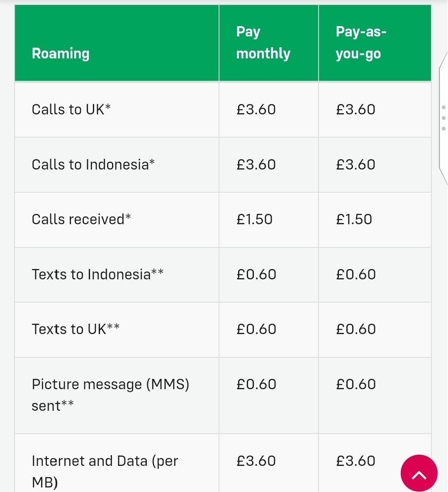Open the side tab with three dots
The height and width of the screenshot is (492, 448).
[x=443, y=118]
